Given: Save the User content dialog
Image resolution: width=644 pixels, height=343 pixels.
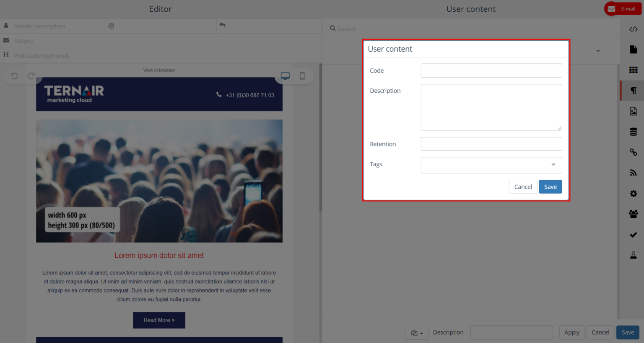Looking at the screenshot, I should click(x=551, y=187).
